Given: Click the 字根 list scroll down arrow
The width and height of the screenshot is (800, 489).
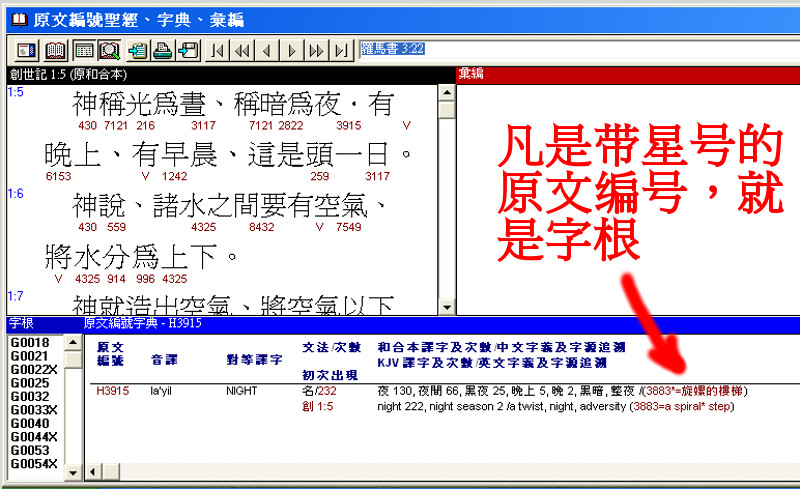Looking at the screenshot, I should pos(73,473).
